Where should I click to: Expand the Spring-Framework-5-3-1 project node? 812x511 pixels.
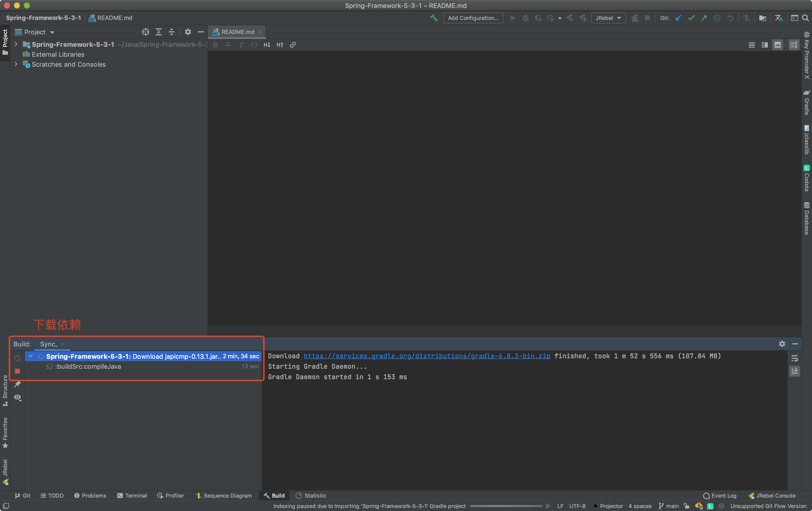pyautogui.click(x=16, y=44)
